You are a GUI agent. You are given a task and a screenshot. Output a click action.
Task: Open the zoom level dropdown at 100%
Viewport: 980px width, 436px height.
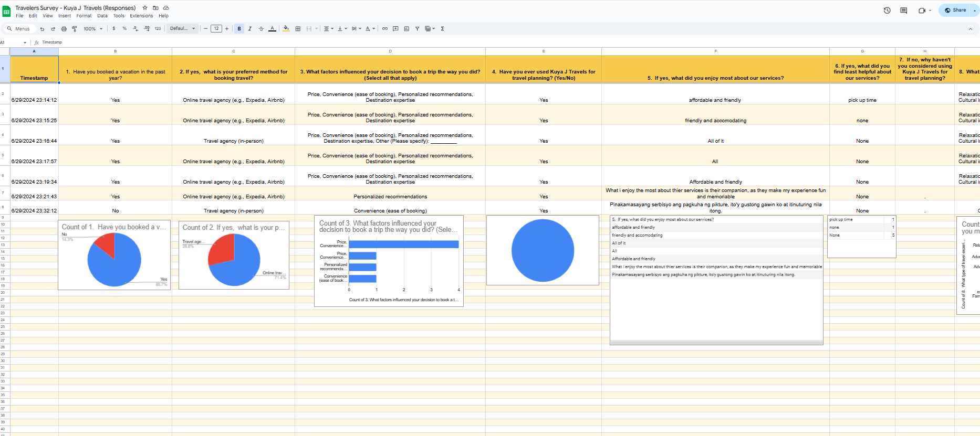(x=93, y=29)
